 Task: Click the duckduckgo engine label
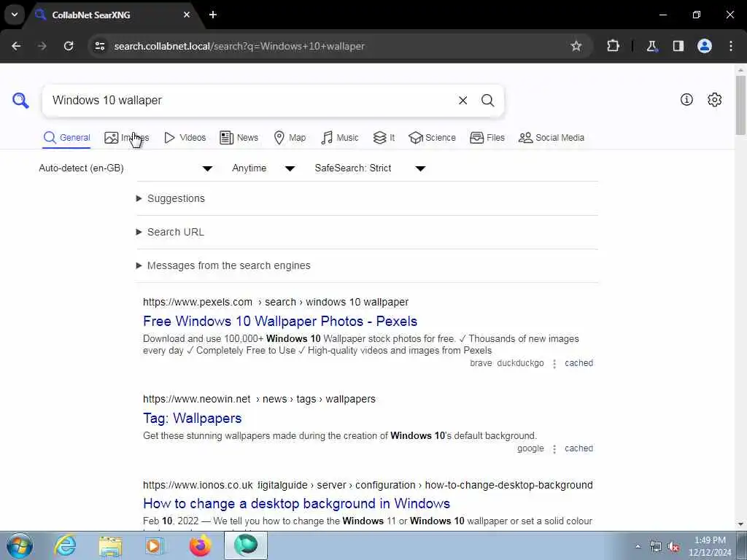pyautogui.click(x=520, y=363)
